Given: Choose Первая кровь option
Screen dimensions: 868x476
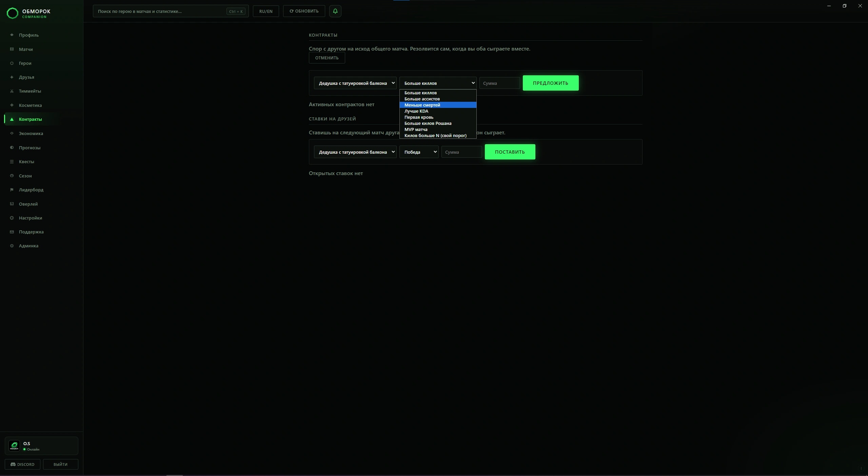Looking at the screenshot, I should point(438,117).
